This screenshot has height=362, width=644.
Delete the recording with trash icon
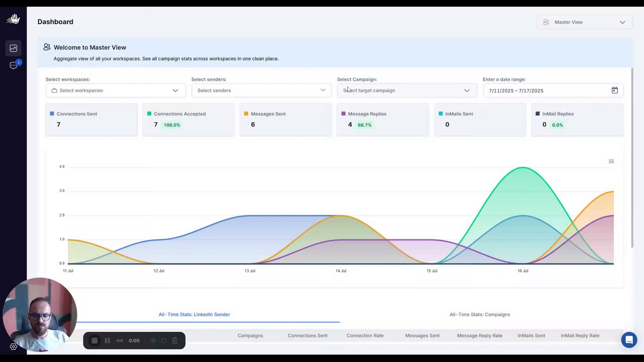(x=175, y=340)
